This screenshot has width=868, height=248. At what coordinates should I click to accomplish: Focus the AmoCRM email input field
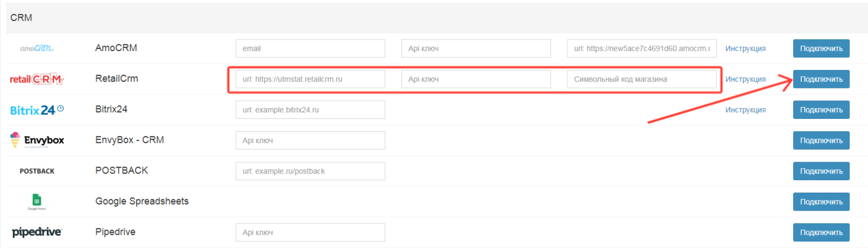[310, 48]
